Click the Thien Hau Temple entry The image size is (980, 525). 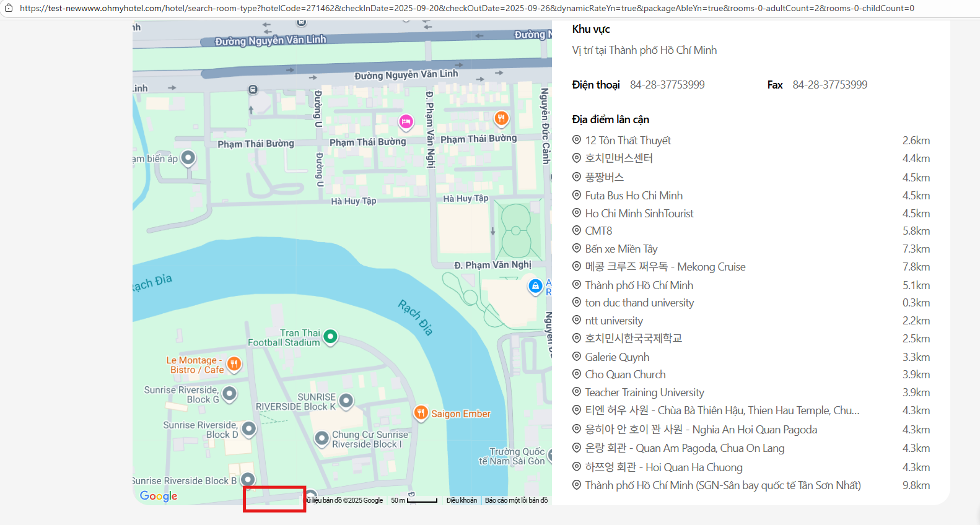(x=722, y=410)
